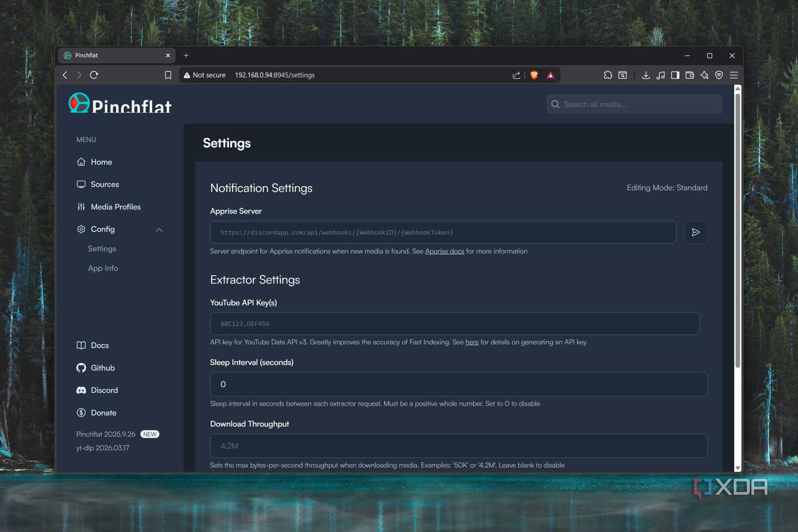
Task: Close the Pinchflat browser tab
Action: click(x=168, y=56)
